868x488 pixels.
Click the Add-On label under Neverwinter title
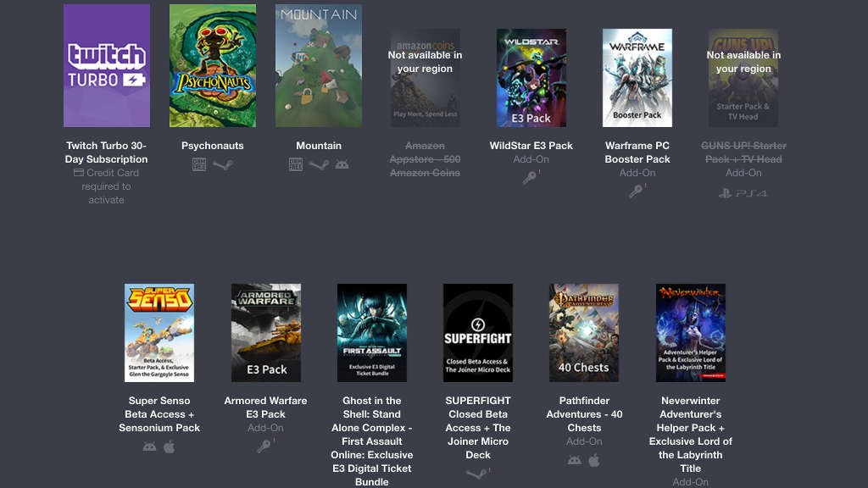click(690, 482)
